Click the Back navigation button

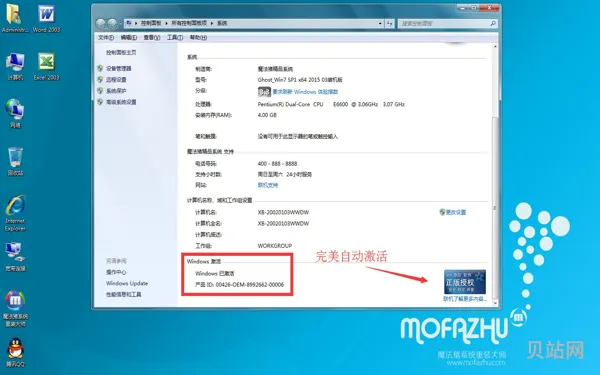(x=101, y=24)
